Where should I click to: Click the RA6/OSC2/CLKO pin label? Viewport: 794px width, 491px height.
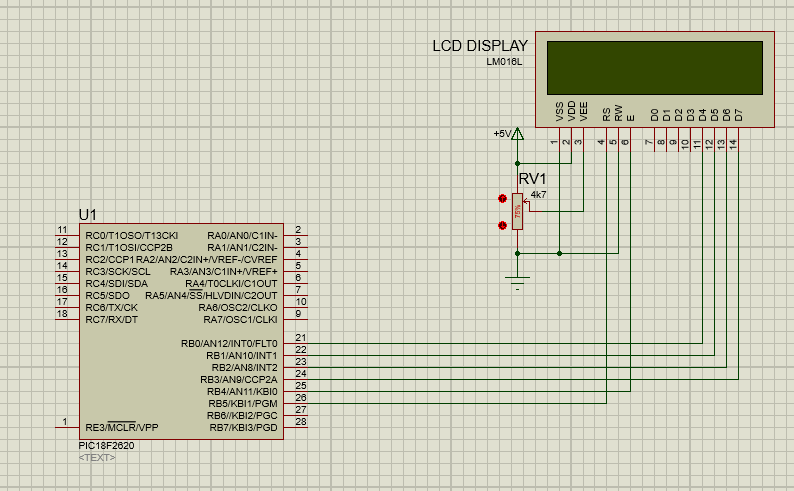tap(238, 308)
